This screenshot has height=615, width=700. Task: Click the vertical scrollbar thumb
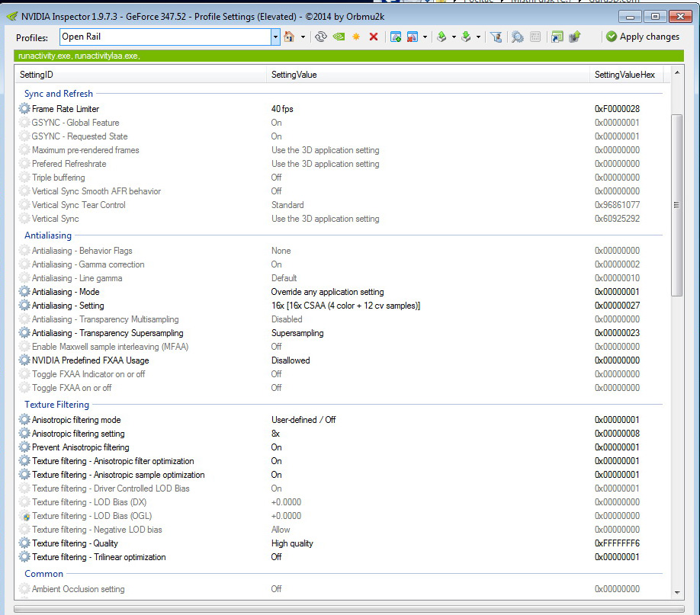tap(676, 204)
